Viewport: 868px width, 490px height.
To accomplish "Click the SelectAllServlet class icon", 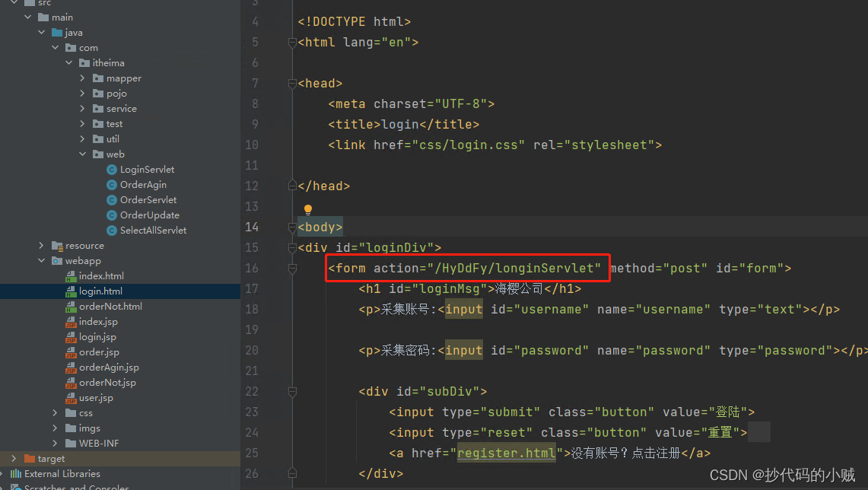I will [x=111, y=231].
